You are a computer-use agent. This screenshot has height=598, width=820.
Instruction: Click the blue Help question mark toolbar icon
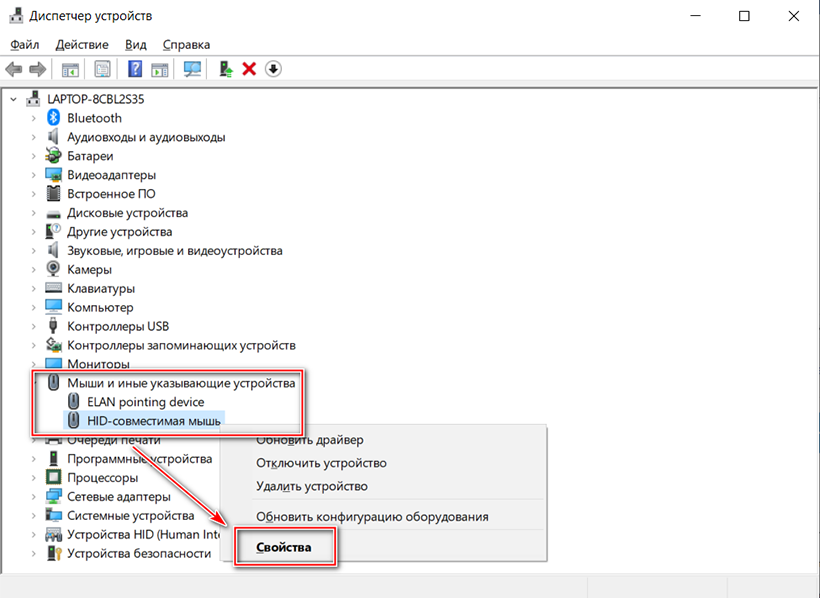pos(134,69)
